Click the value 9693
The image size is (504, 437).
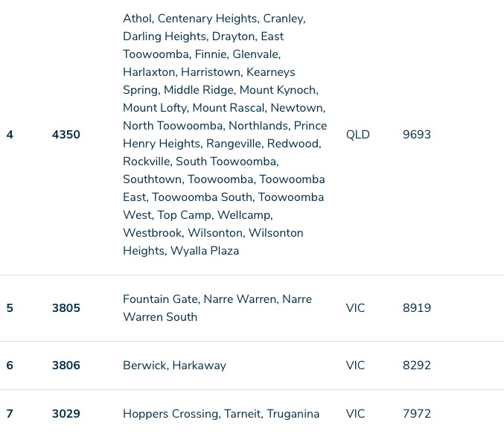pyautogui.click(x=417, y=134)
